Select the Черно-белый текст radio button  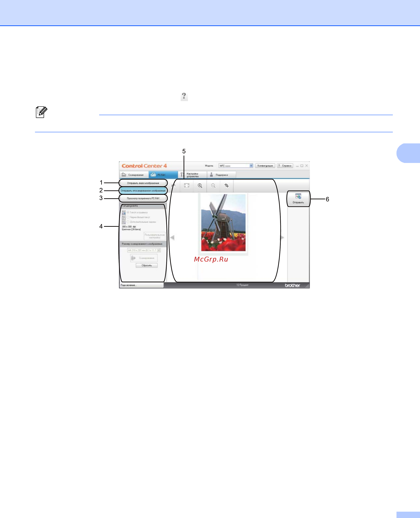coord(128,217)
